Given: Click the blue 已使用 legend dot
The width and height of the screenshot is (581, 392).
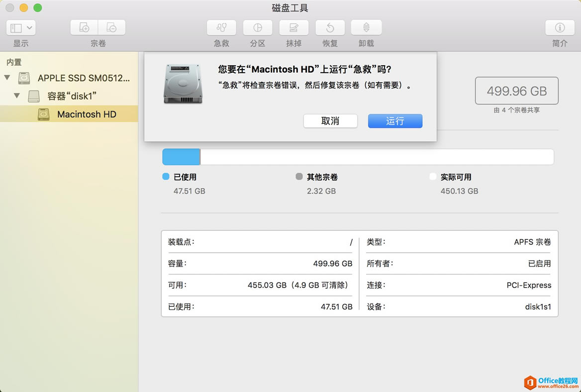Looking at the screenshot, I should point(166,177).
